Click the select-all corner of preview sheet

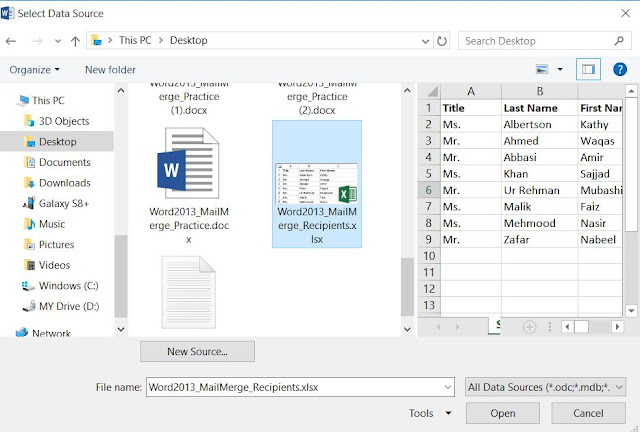[x=429, y=91]
